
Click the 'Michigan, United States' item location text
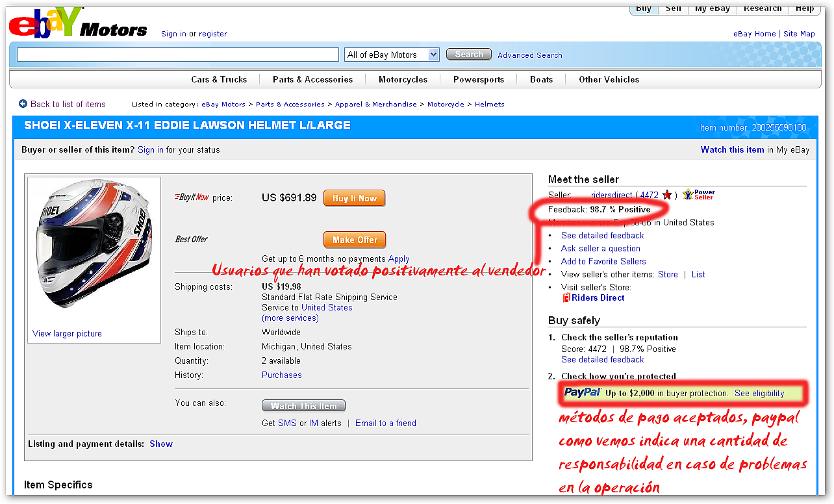tap(307, 346)
